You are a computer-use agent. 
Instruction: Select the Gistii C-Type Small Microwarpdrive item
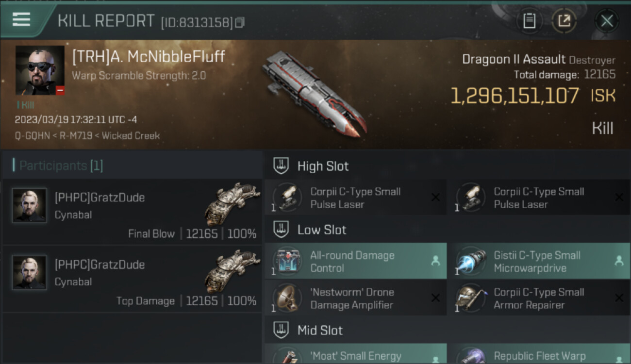point(539,261)
